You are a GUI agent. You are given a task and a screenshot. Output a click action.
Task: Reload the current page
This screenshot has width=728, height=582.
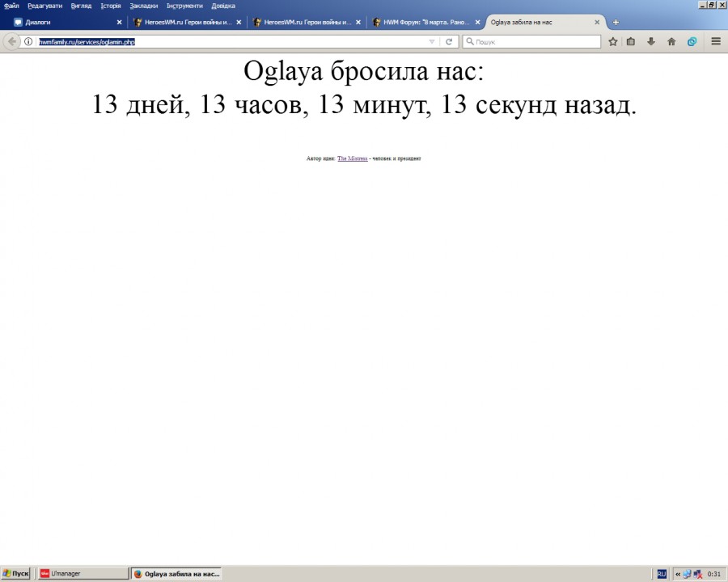click(448, 41)
